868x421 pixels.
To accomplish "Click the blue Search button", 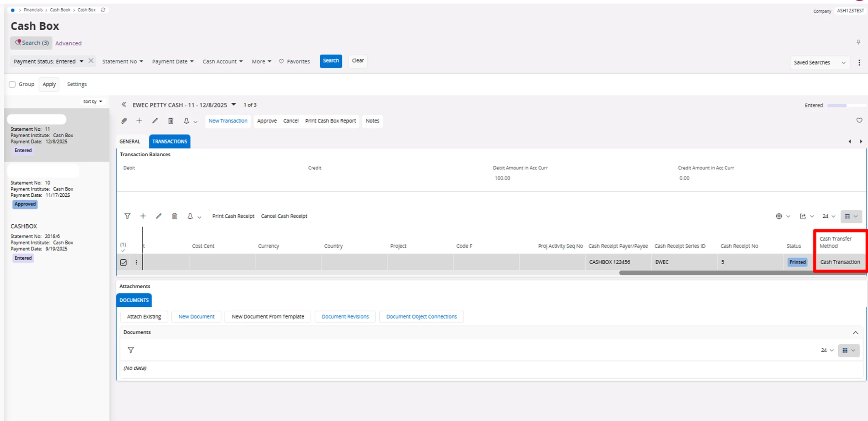I will tap(331, 61).
